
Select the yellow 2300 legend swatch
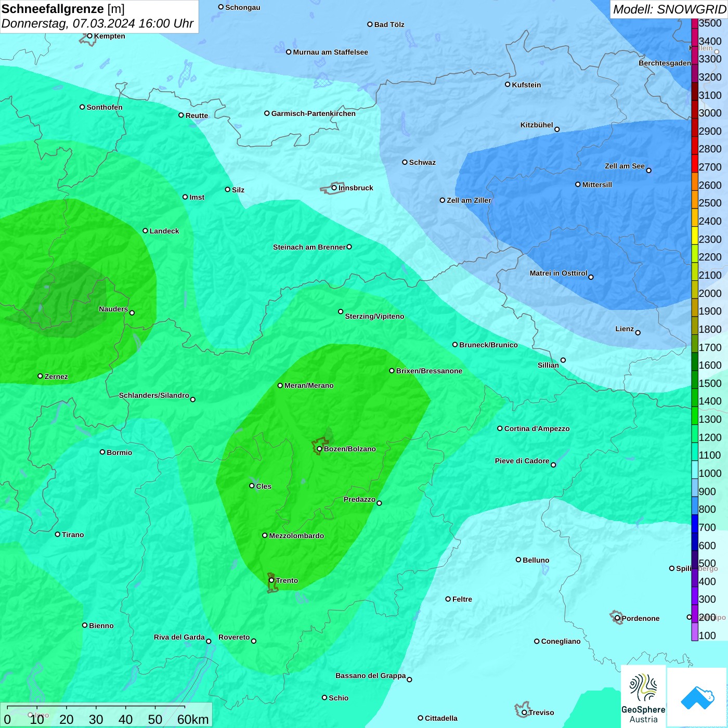click(695, 236)
